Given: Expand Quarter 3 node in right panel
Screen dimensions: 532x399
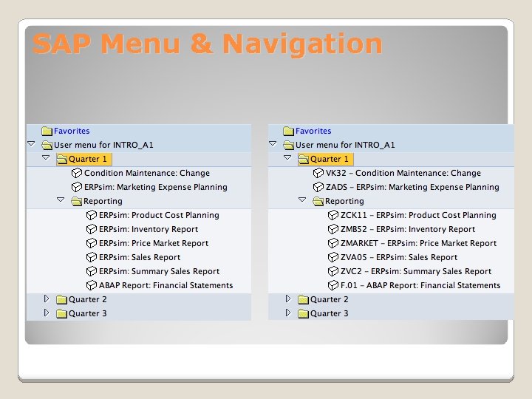Looking at the screenshot, I should (x=288, y=313).
